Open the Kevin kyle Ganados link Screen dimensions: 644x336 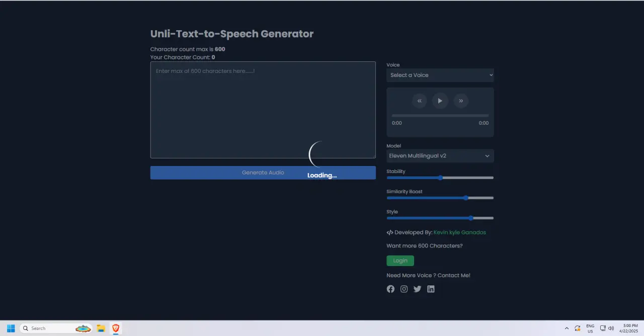point(460,232)
